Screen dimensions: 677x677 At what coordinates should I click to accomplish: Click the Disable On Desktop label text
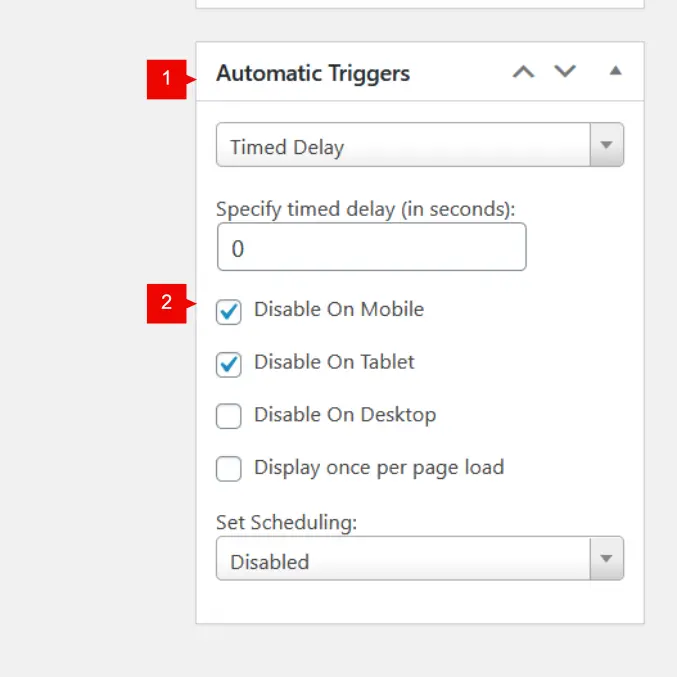coord(345,414)
